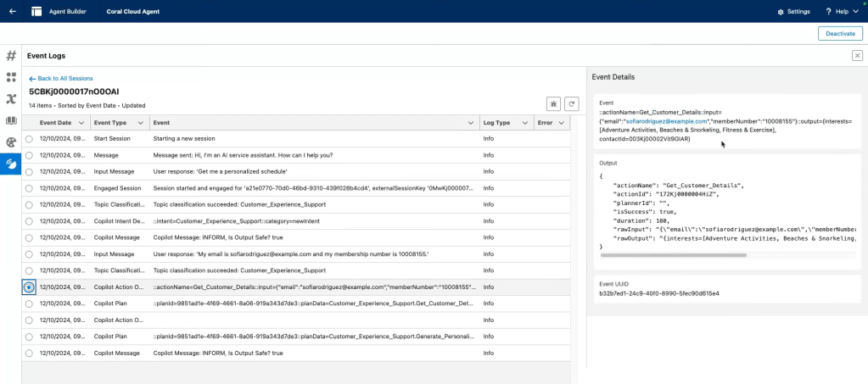This screenshot has height=384, width=868.
Task: Open the Topics hashtag sidebar icon
Action: tap(11, 56)
